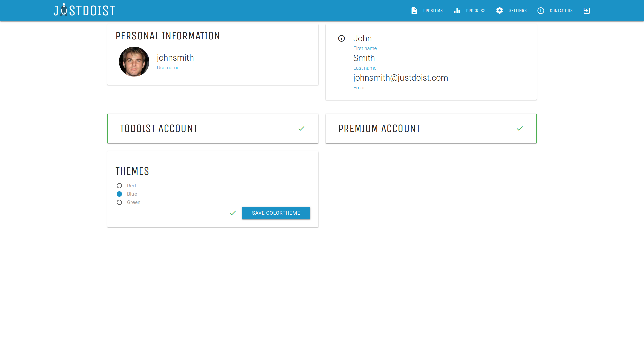644x362 pixels.
Task: Click the Todoist Account connected checkmark
Action: (301, 128)
